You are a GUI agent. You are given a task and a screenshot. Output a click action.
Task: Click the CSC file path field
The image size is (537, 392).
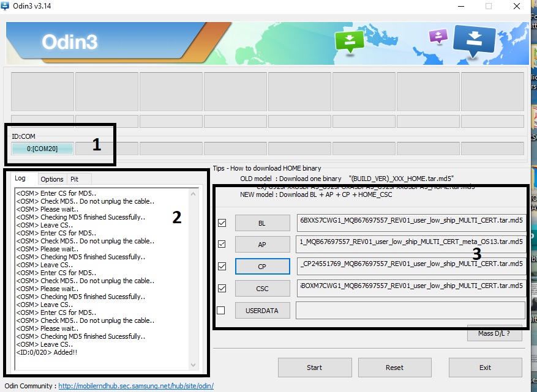[411, 287]
